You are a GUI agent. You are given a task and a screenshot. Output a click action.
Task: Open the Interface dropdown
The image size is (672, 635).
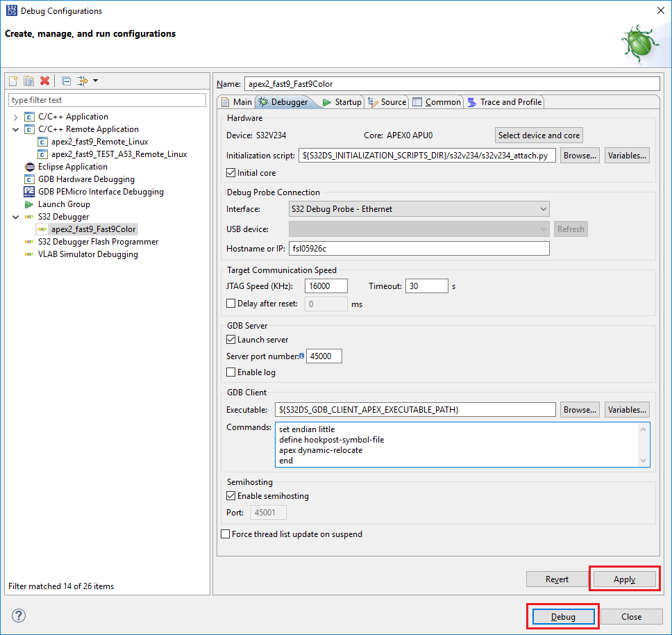click(x=419, y=209)
